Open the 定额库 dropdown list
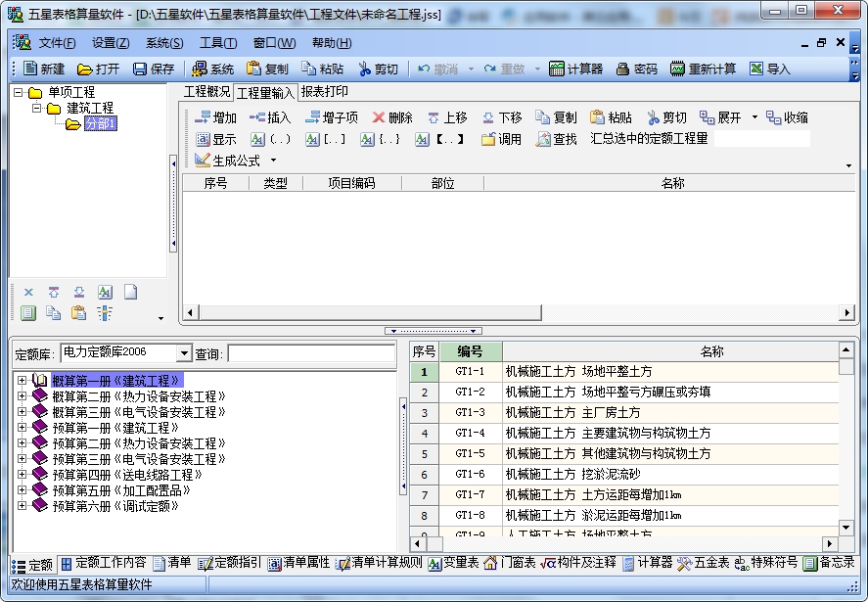The width and height of the screenshot is (868, 602). (x=184, y=352)
